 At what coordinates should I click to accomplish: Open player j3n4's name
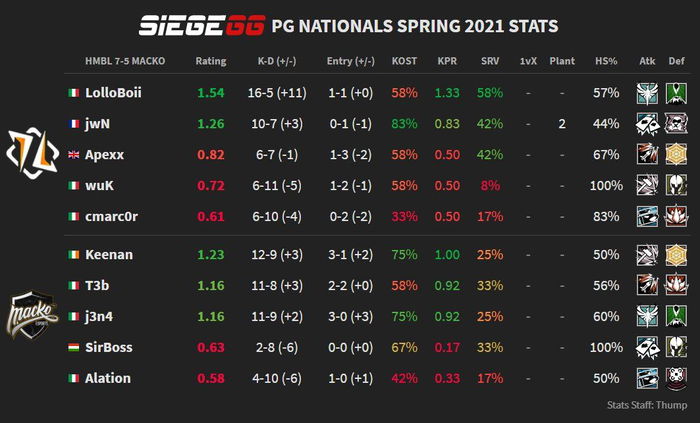click(x=99, y=317)
